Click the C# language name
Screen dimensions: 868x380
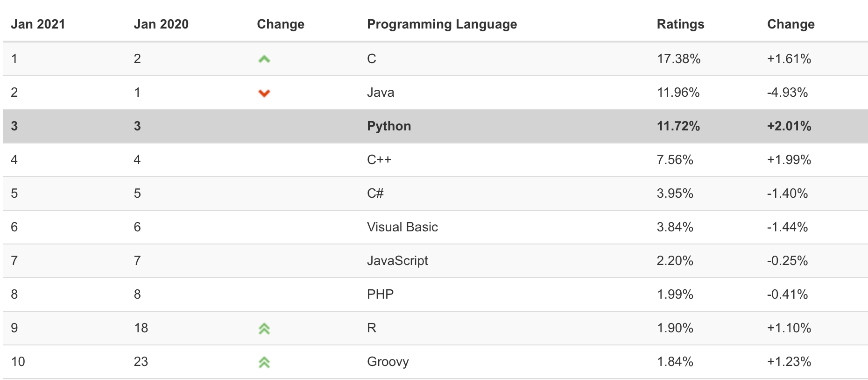pos(375,194)
